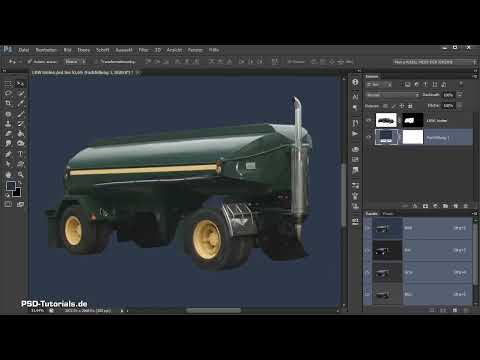The height and width of the screenshot is (360, 480).
Task: Select the Zoom tool
Action: pos(20,174)
